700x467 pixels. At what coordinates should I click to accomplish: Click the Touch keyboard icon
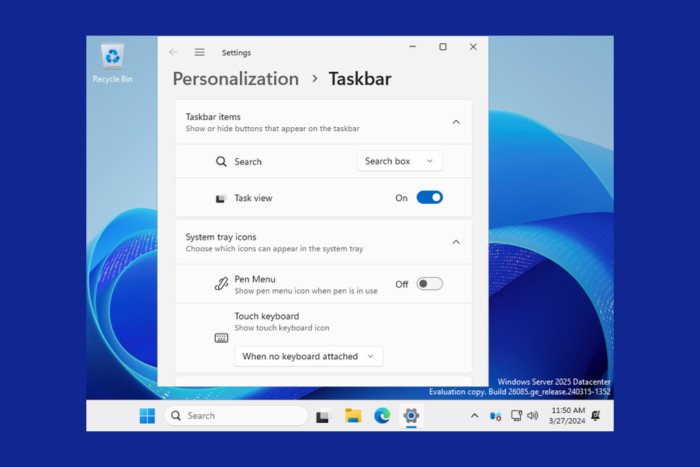coord(221,338)
